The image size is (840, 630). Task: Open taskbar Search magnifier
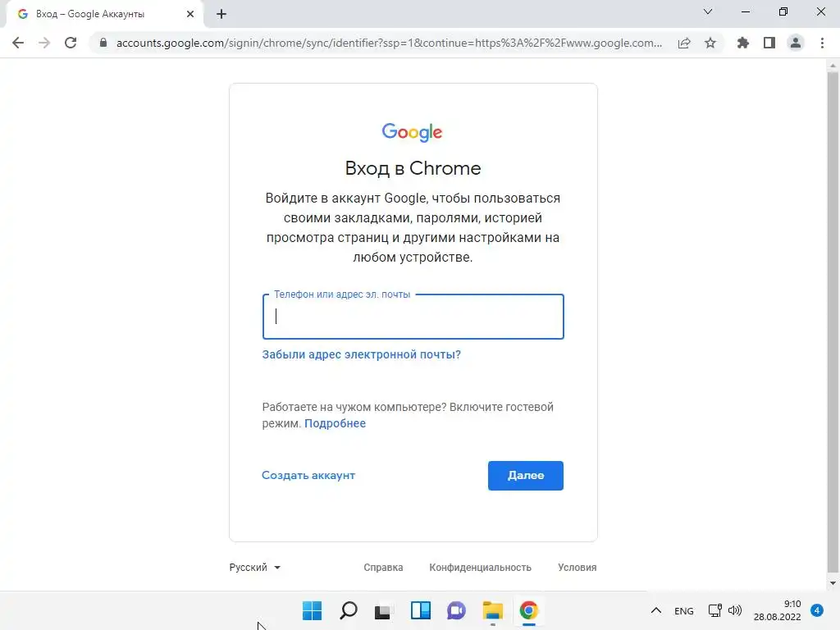348,610
